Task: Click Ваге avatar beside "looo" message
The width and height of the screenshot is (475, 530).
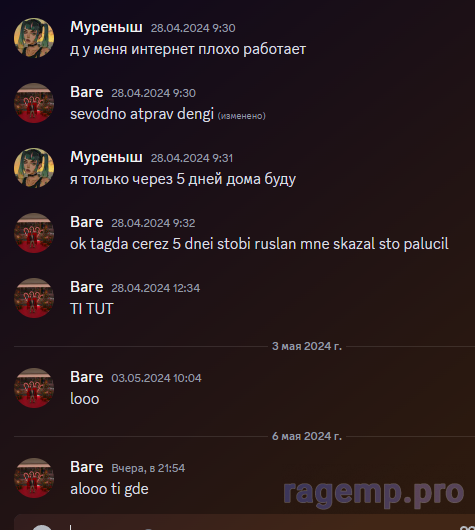Action: point(34,388)
